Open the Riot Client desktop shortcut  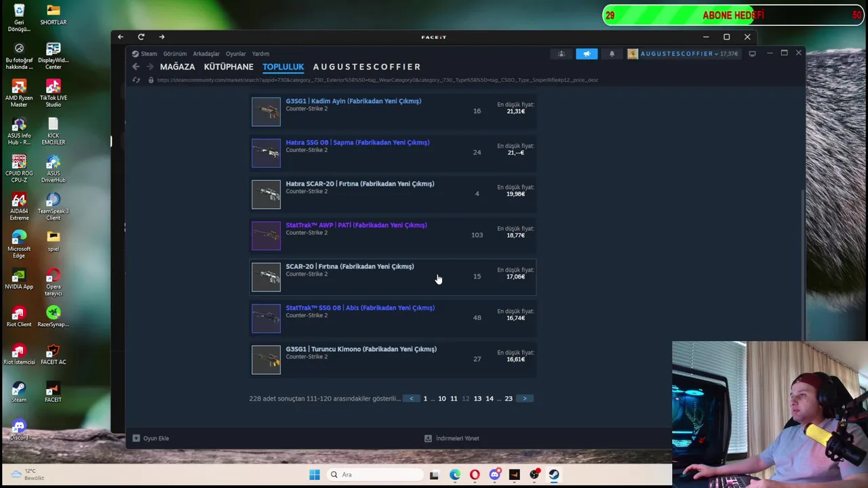coord(19,316)
